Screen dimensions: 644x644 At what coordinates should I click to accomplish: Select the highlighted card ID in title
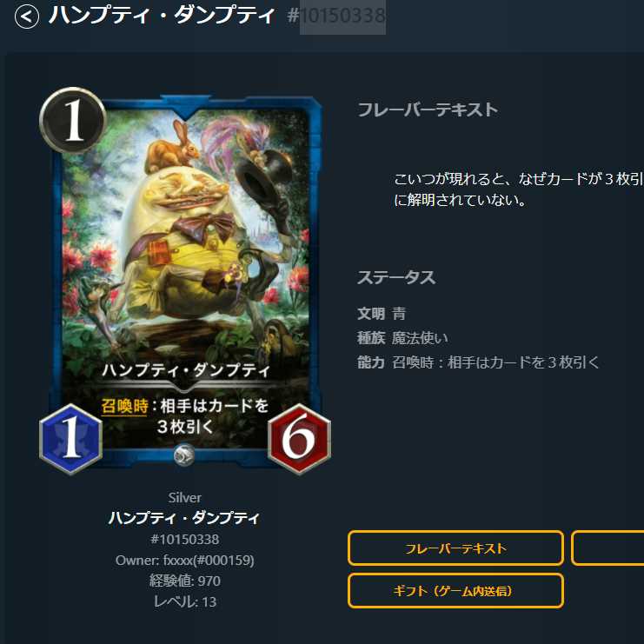342,17
